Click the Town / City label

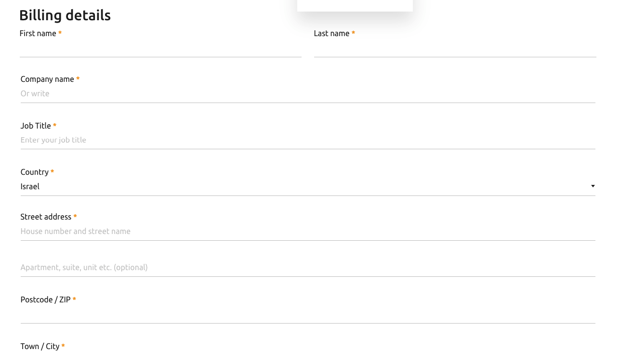tap(40, 346)
